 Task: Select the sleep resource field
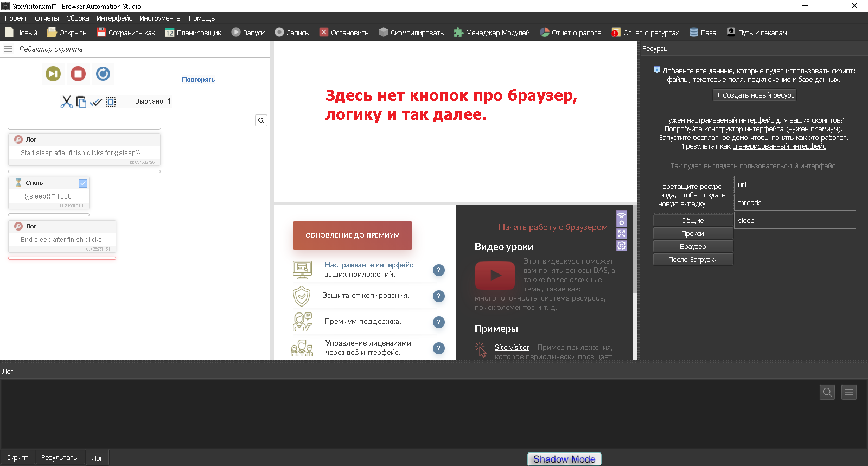pos(795,220)
